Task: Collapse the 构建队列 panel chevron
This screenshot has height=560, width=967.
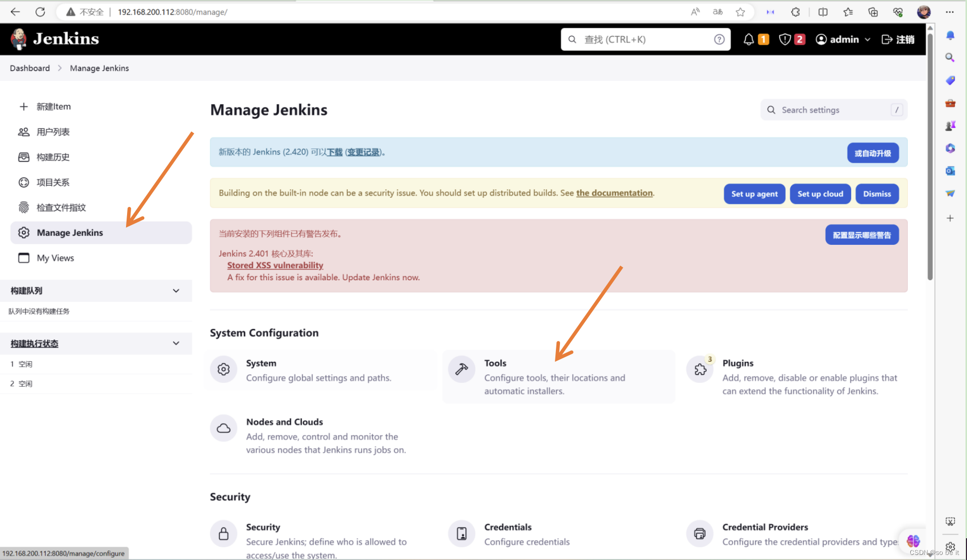Action: (176, 291)
